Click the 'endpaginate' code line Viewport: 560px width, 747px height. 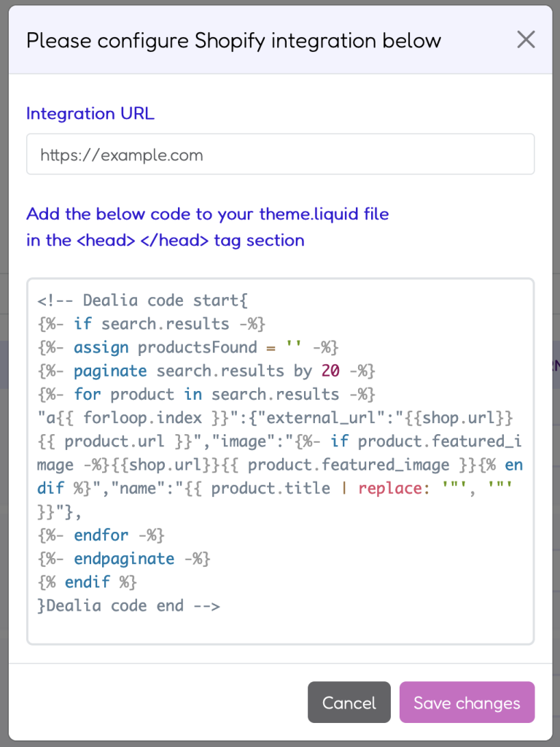pyautogui.click(x=124, y=558)
